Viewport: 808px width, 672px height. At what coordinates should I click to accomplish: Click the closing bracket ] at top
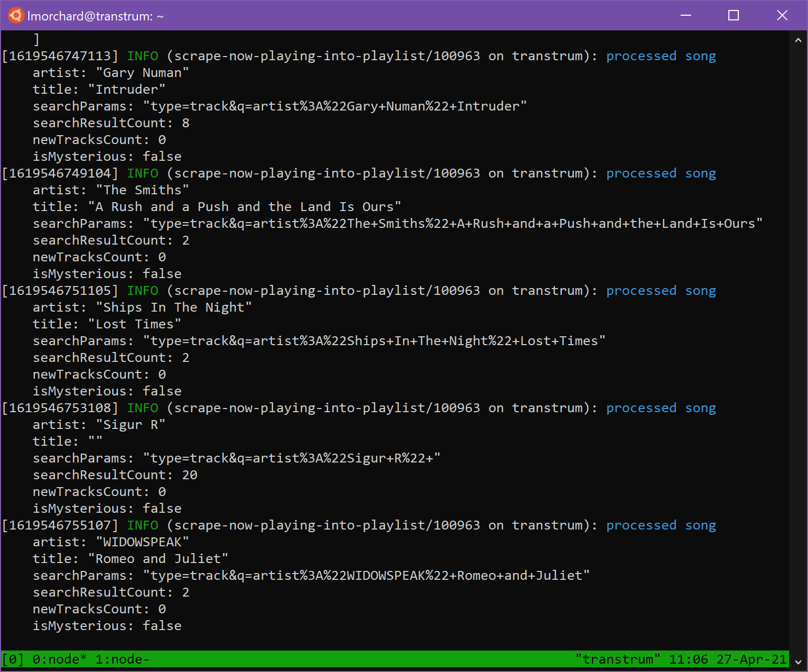[36, 39]
